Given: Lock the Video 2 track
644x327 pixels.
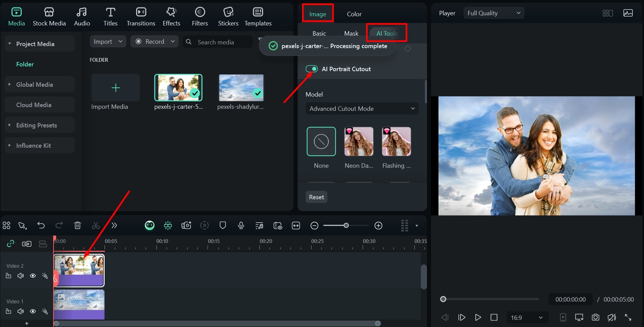Looking at the screenshot, I should click(8, 276).
